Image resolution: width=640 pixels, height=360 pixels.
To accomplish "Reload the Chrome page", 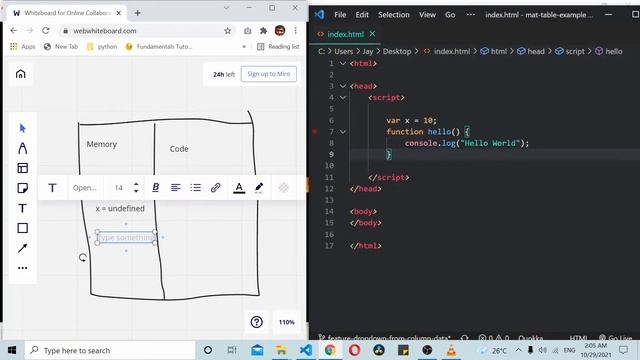I will coord(46,31).
